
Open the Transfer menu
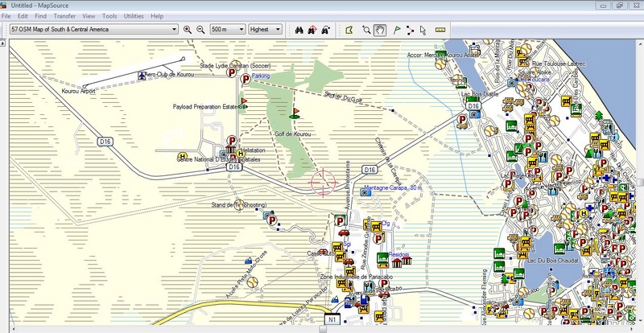[x=64, y=16]
